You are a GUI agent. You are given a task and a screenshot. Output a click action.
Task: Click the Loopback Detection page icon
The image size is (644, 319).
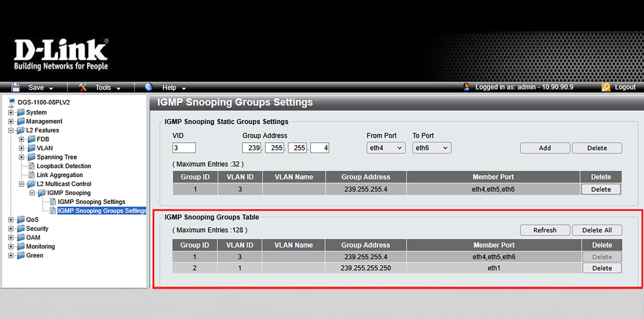(x=32, y=166)
